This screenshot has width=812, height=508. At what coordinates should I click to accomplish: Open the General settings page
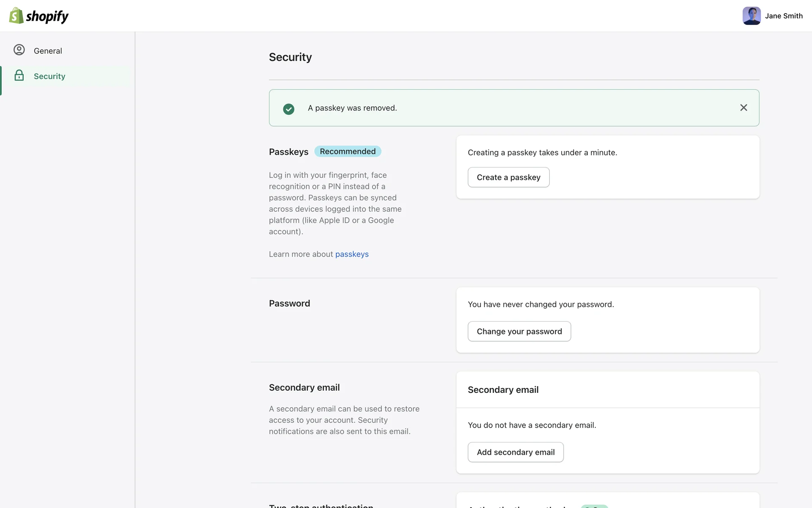coord(48,51)
